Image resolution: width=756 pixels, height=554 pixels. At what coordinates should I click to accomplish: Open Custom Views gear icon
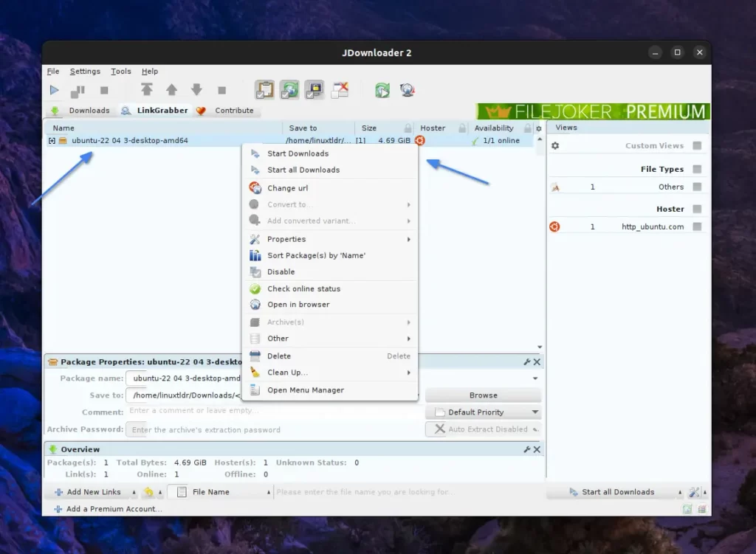(x=555, y=145)
